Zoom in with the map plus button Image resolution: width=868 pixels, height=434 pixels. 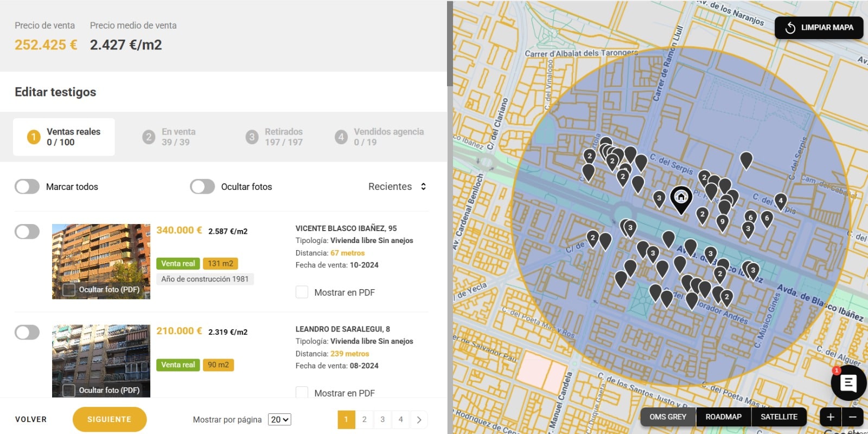tap(830, 417)
